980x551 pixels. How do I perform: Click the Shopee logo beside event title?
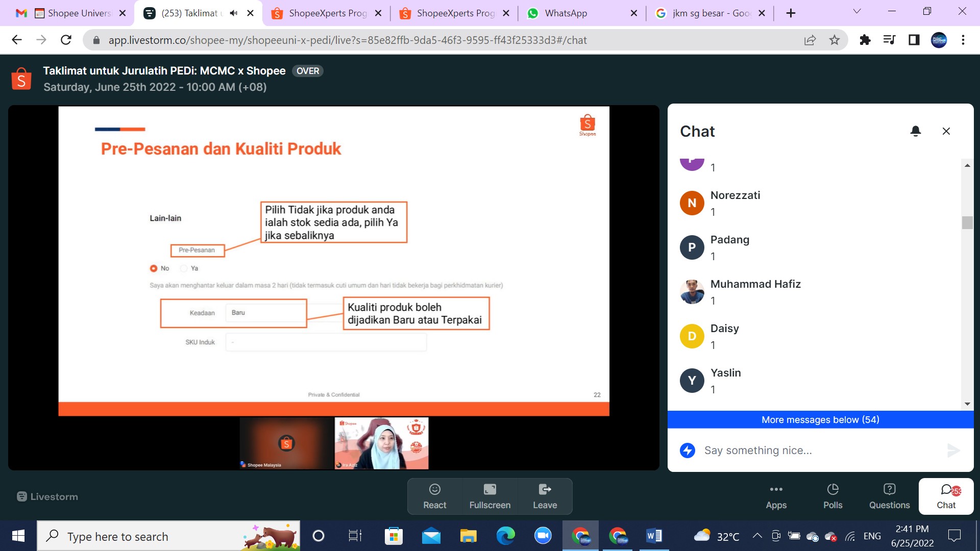pos(21,79)
